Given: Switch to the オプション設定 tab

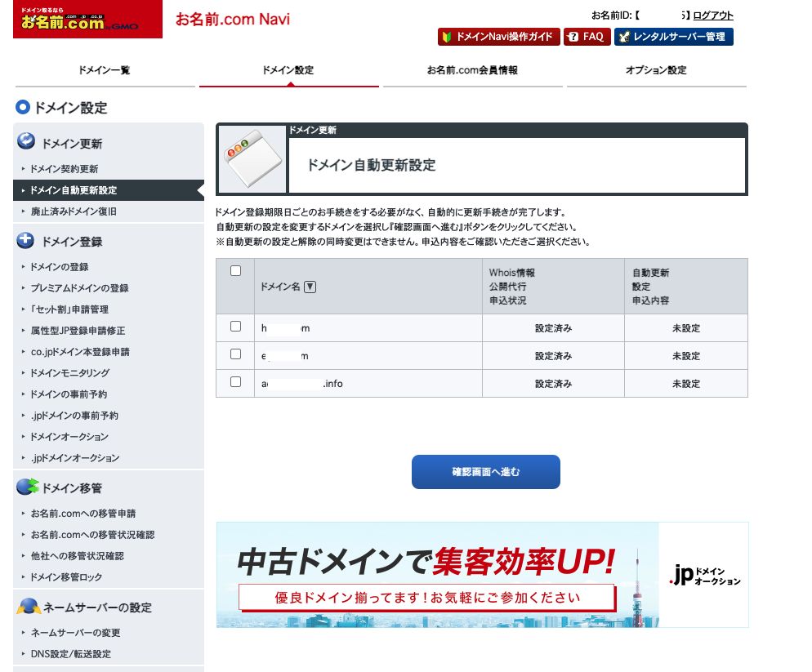Looking at the screenshot, I should 656,70.
